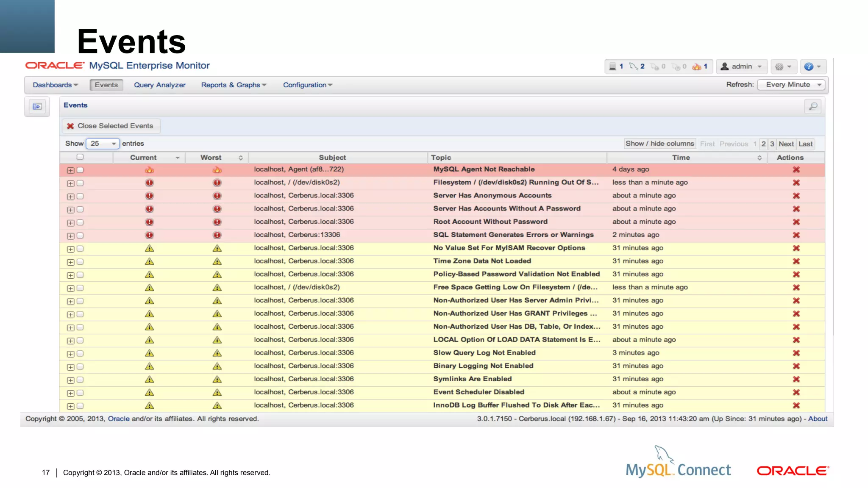The height and width of the screenshot is (488, 868).
Task: Expand the No Value Set For MyISAM row
Action: [x=70, y=249]
